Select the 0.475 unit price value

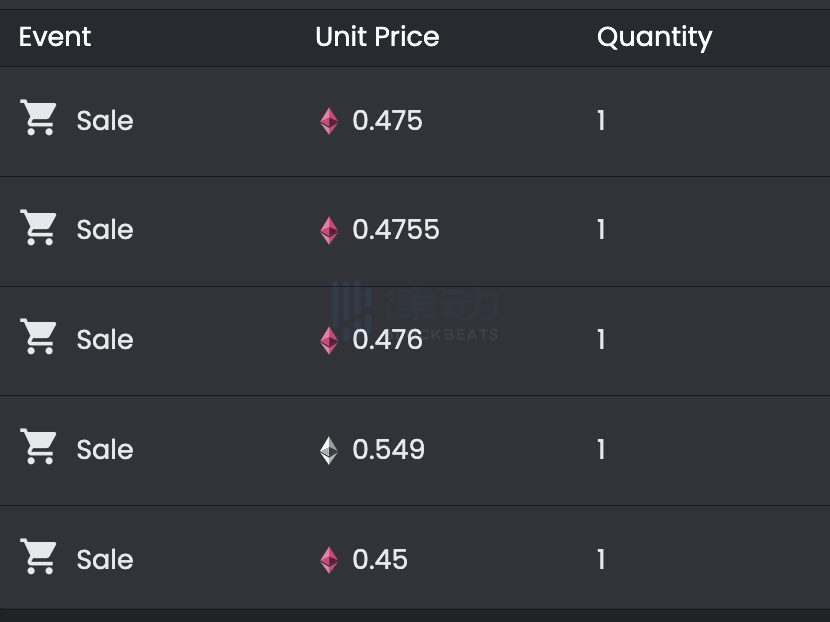(x=388, y=121)
